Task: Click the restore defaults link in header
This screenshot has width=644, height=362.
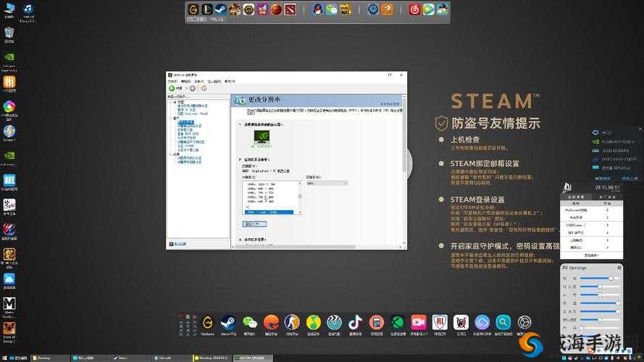Action: pos(389,104)
